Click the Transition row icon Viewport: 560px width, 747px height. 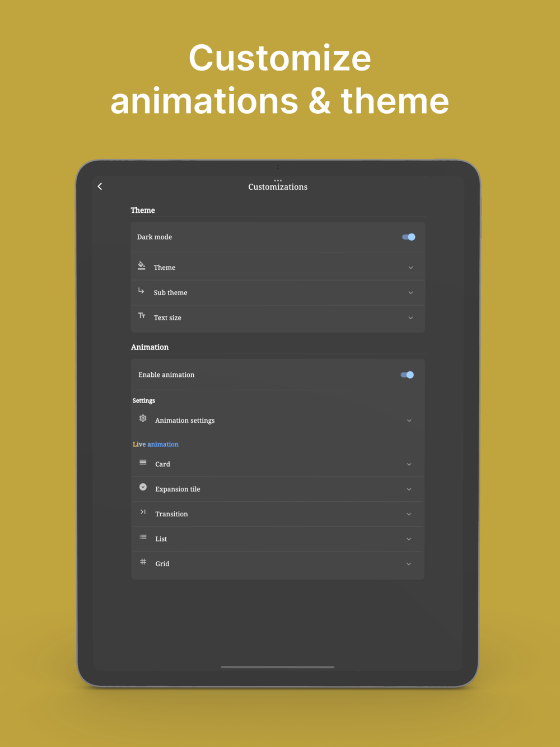(x=143, y=512)
